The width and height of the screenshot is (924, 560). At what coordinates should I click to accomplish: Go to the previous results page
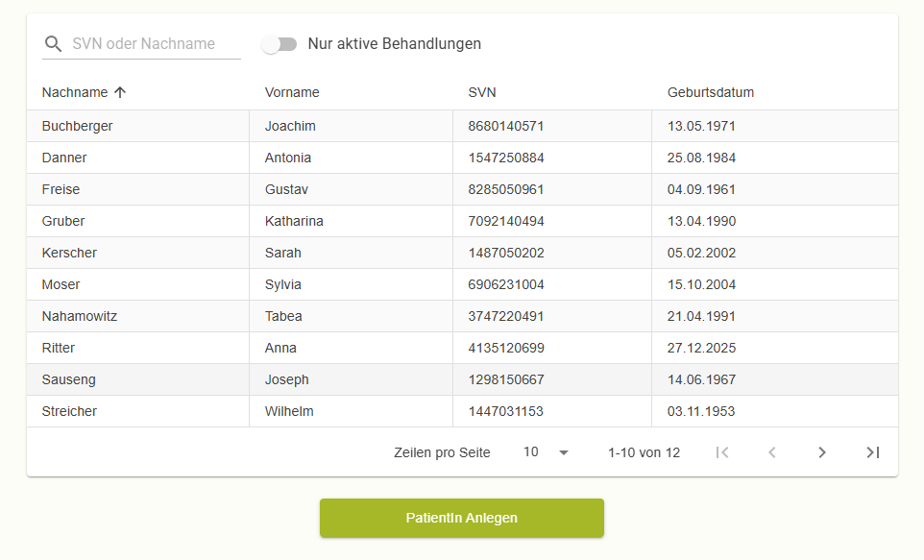772,451
